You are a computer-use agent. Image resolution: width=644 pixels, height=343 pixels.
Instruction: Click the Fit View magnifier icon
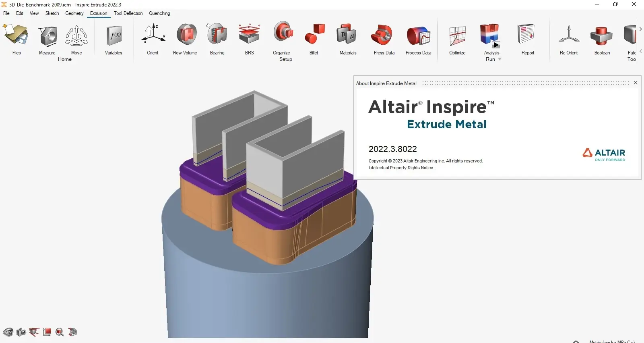point(60,332)
